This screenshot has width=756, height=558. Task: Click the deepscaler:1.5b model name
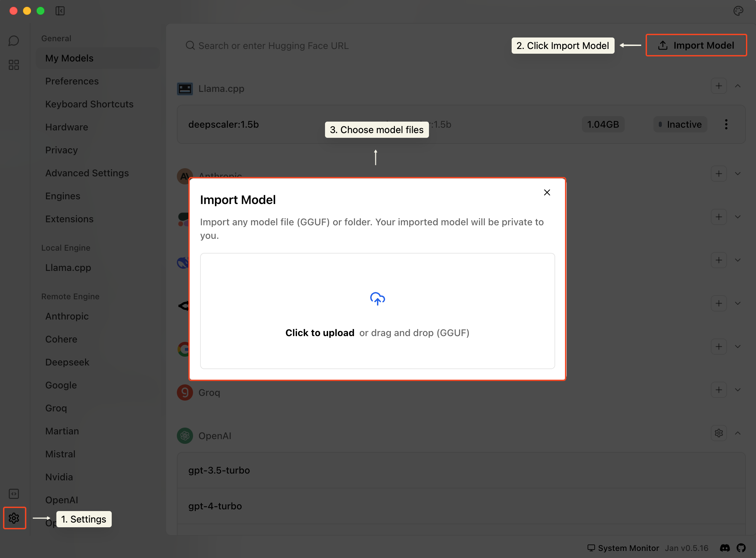223,125
